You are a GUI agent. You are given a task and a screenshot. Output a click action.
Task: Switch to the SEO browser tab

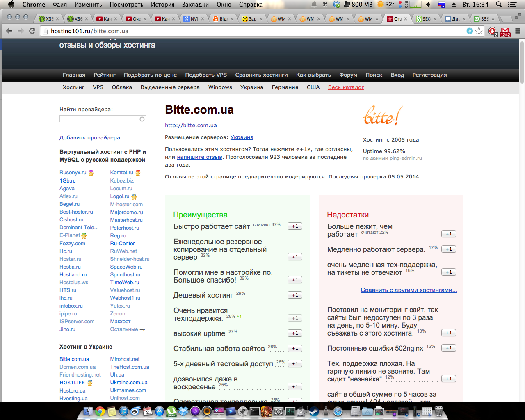pyautogui.click(x=426, y=18)
